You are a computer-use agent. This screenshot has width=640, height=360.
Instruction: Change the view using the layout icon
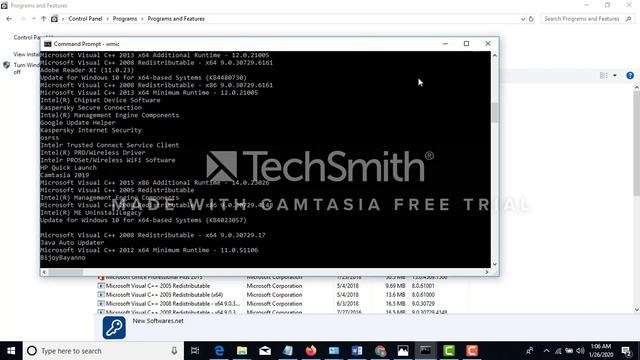tap(604, 76)
